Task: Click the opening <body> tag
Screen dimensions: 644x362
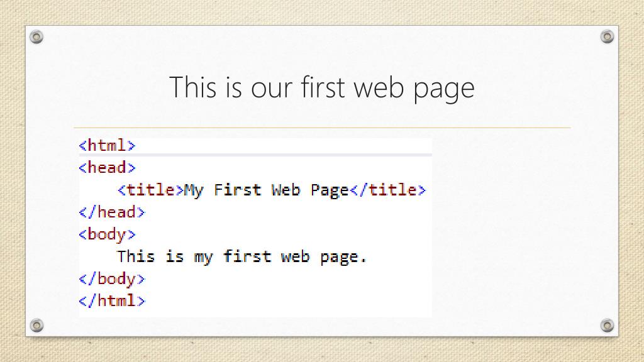Action: (x=107, y=235)
